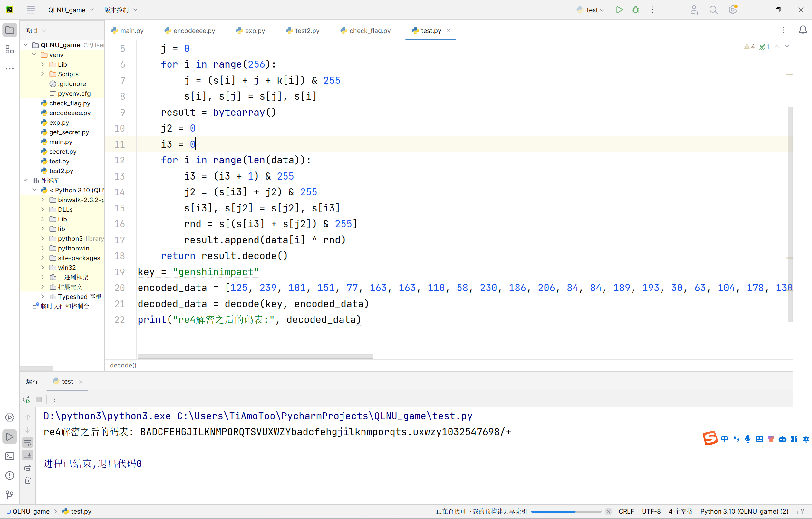Viewport: 812px width, 519px height.
Task: Expand the site-packages folder
Action: pos(43,258)
